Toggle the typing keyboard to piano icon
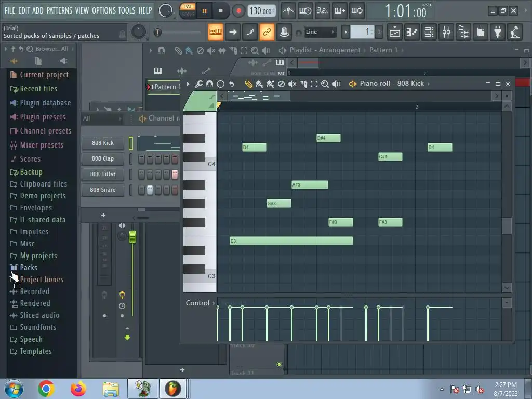 click(216, 32)
